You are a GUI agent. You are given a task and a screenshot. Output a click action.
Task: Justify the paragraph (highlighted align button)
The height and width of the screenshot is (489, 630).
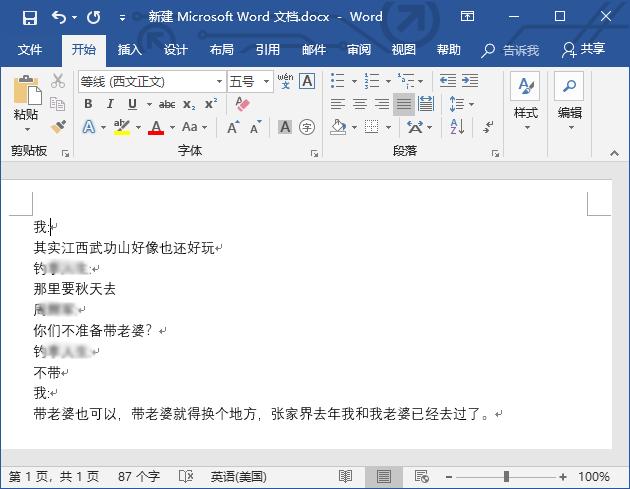click(403, 104)
